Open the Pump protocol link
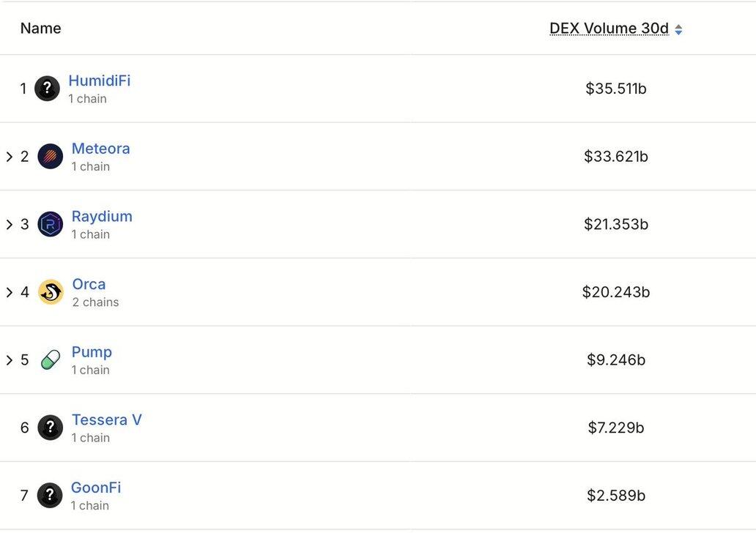Screen dimensions: 756x533 [92, 352]
